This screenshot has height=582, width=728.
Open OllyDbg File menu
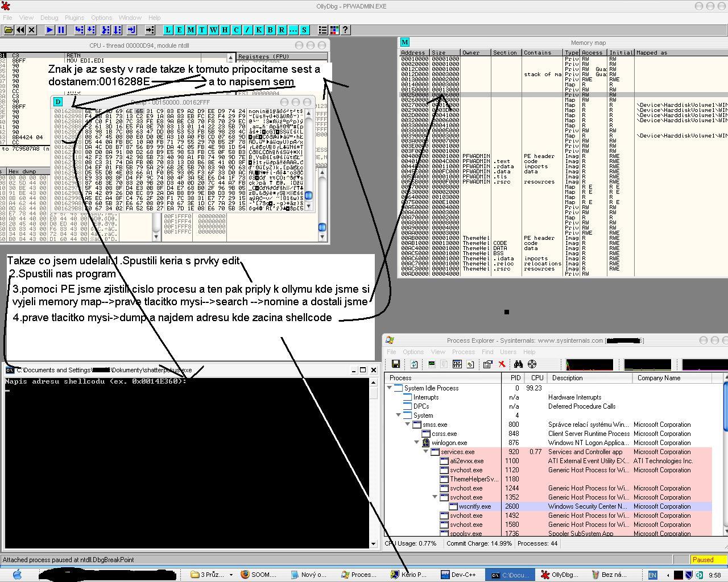pyautogui.click(x=7, y=18)
